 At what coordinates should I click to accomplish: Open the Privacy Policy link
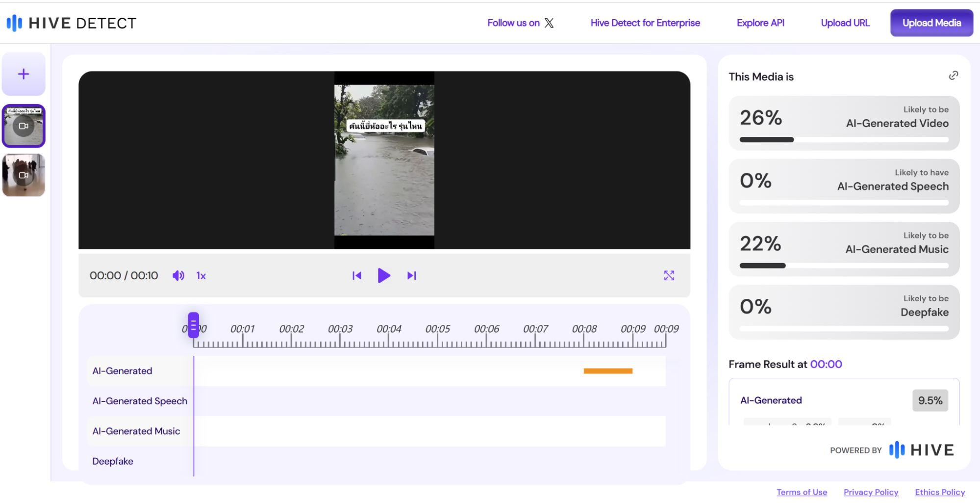(x=871, y=492)
